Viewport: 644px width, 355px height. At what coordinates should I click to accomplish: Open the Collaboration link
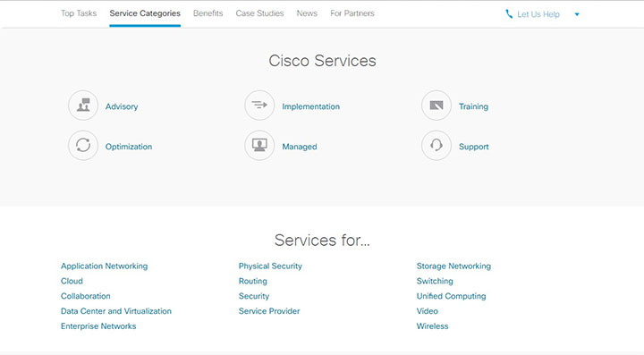[86, 296]
